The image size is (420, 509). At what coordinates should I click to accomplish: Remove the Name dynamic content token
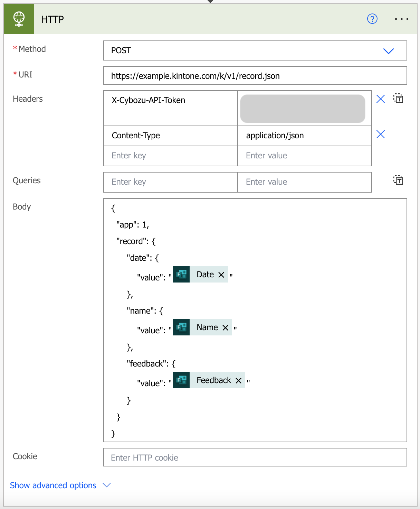click(x=226, y=327)
